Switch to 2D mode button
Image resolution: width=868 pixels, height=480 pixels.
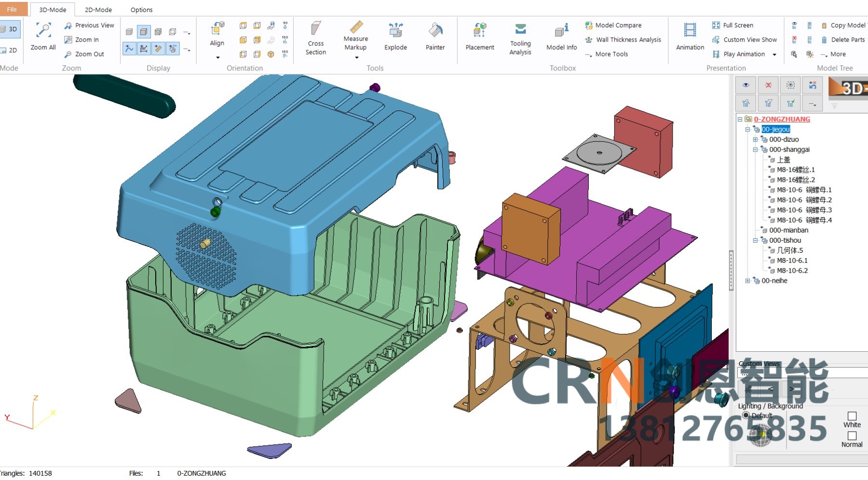tap(9, 50)
